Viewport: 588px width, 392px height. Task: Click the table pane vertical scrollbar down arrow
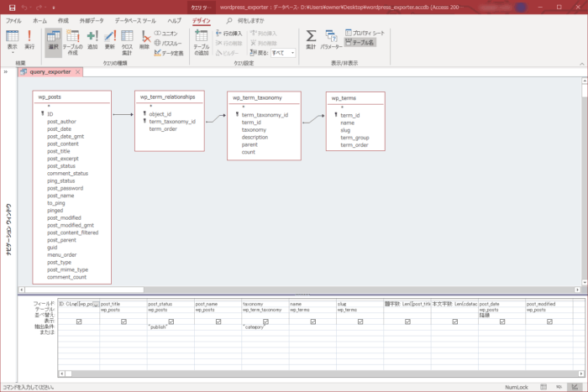click(x=585, y=283)
